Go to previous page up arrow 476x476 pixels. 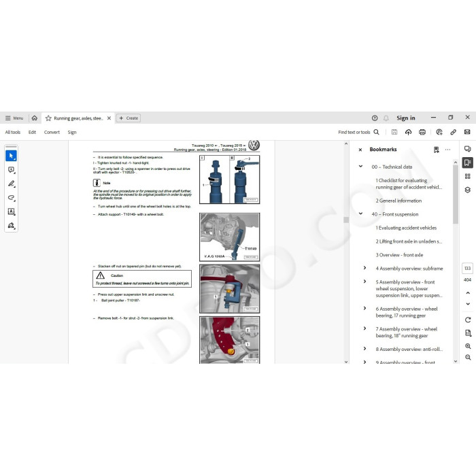[x=468, y=293]
